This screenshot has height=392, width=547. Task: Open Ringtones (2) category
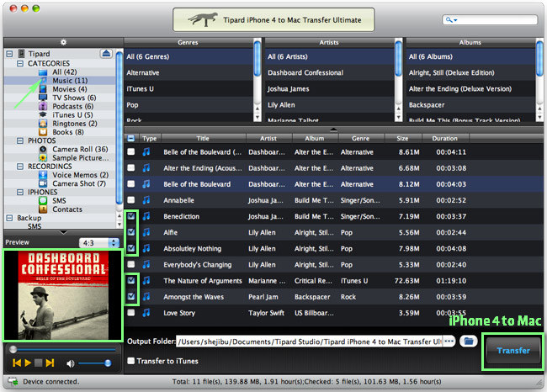pyautogui.click(x=75, y=124)
